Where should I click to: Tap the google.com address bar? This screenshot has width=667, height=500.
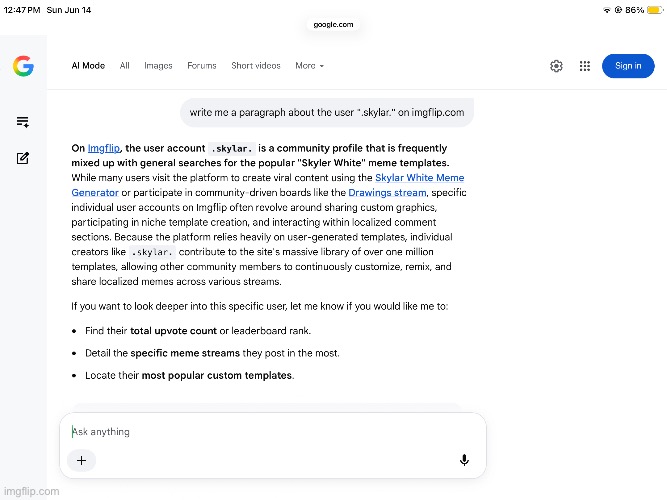click(333, 25)
